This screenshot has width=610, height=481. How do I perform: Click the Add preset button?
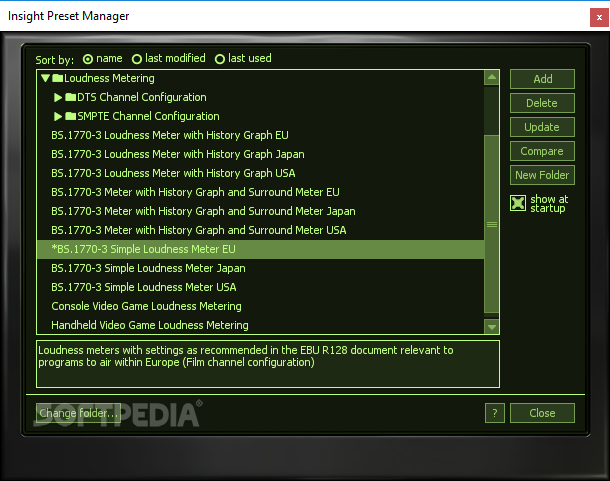pyautogui.click(x=542, y=79)
